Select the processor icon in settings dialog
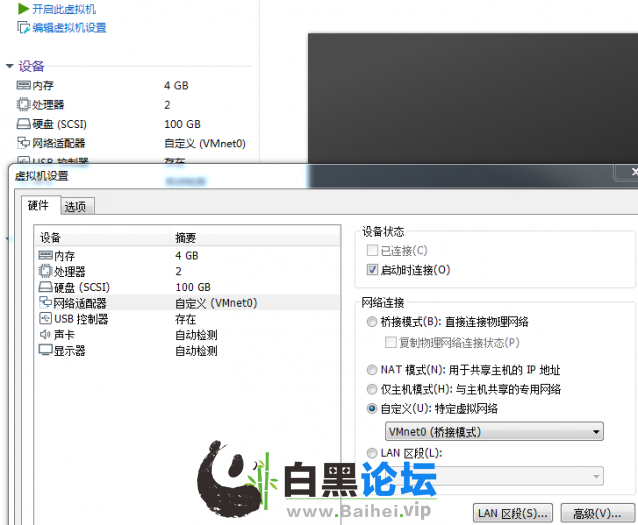 pos(45,271)
